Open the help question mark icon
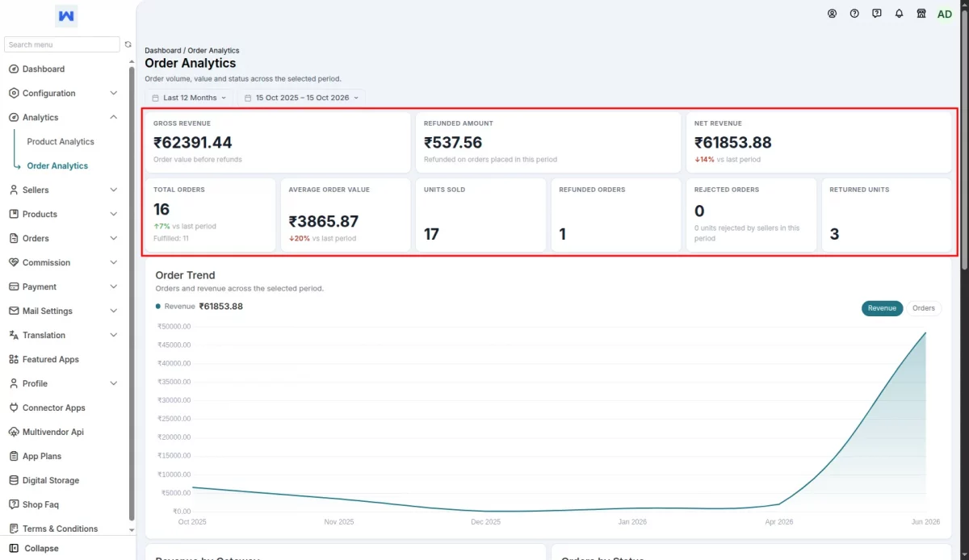The height and width of the screenshot is (560, 969). point(854,14)
